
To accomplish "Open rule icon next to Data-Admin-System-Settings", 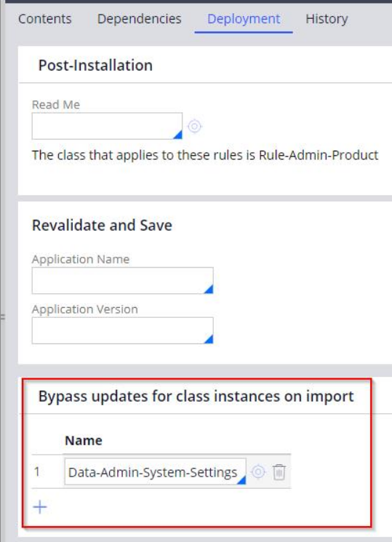I will (258, 471).
